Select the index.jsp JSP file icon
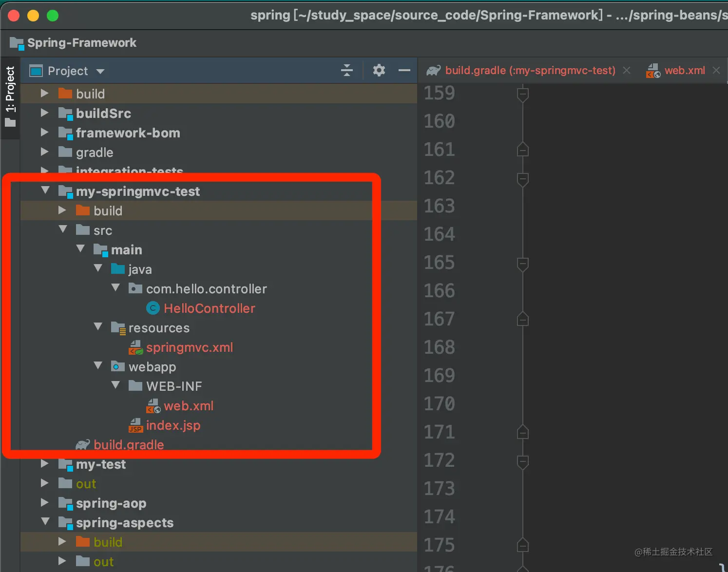This screenshot has width=728, height=572. click(135, 425)
